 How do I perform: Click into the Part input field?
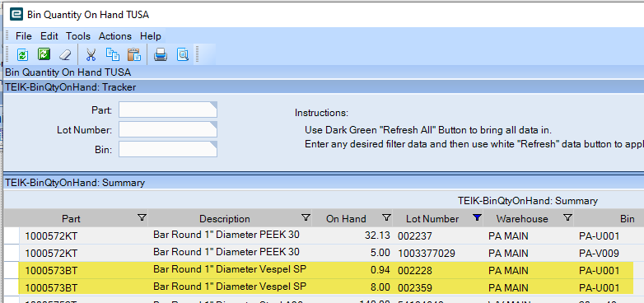167,110
